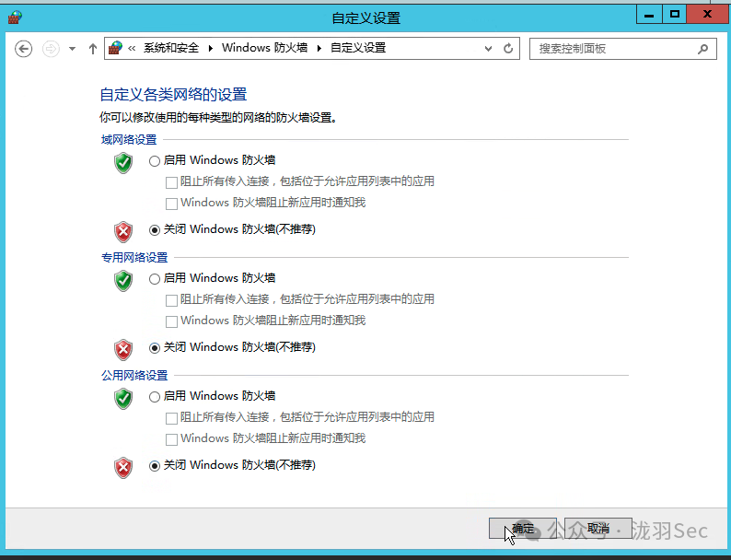
Task: Click the 专用网络设置 heading
Action: click(x=134, y=257)
